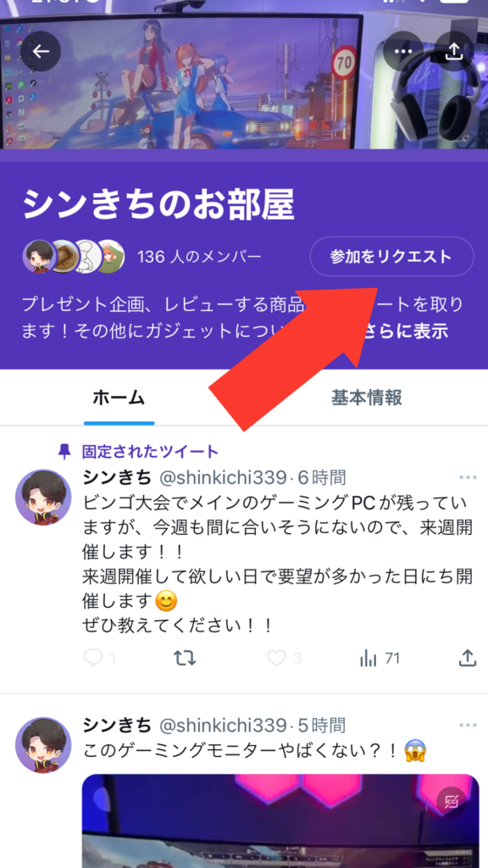
Task: Tap シンきち avatar on the monitor tweet
Action: (x=43, y=744)
